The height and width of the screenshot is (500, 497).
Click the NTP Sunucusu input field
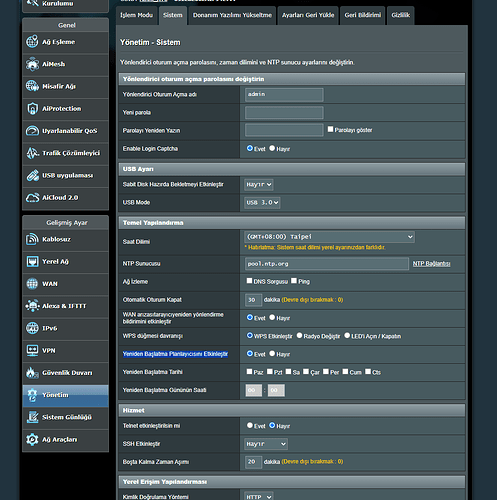point(327,264)
